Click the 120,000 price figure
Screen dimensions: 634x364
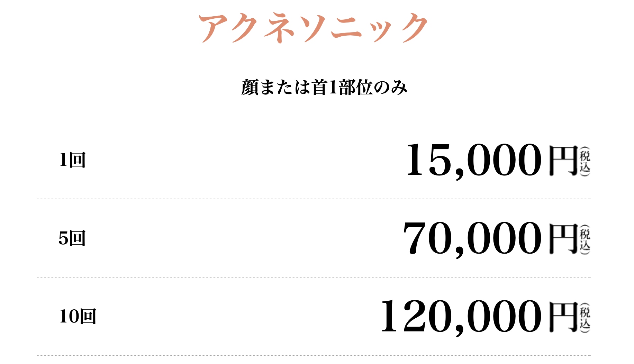[x=461, y=317]
